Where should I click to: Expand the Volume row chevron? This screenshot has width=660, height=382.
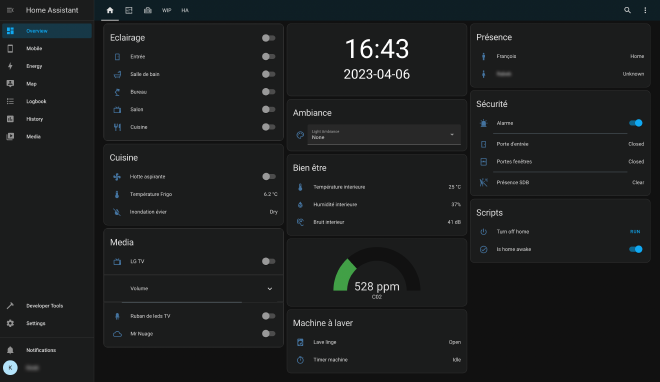[270, 289]
